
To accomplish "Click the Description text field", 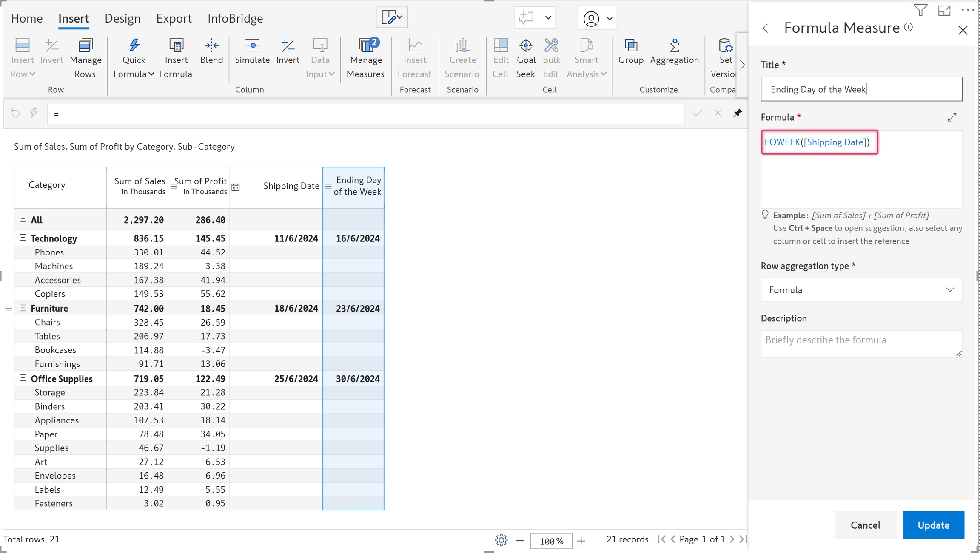I will point(861,343).
